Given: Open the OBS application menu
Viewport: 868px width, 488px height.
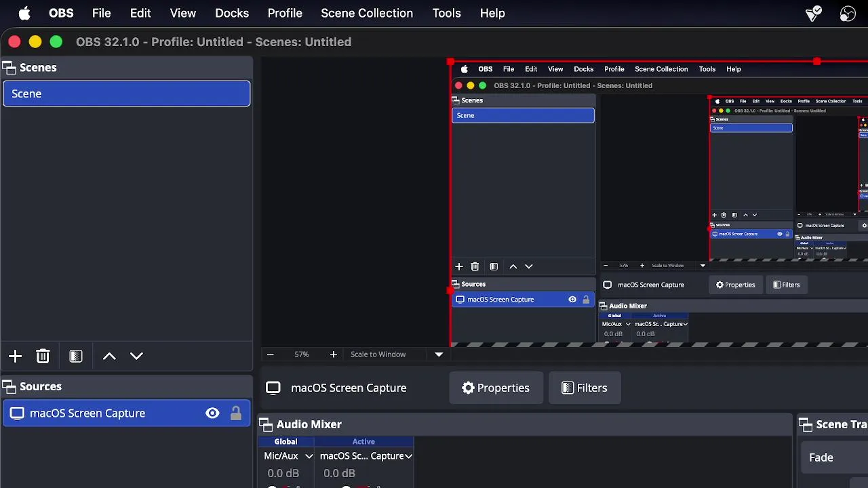Looking at the screenshot, I should pyautogui.click(x=61, y=13).
